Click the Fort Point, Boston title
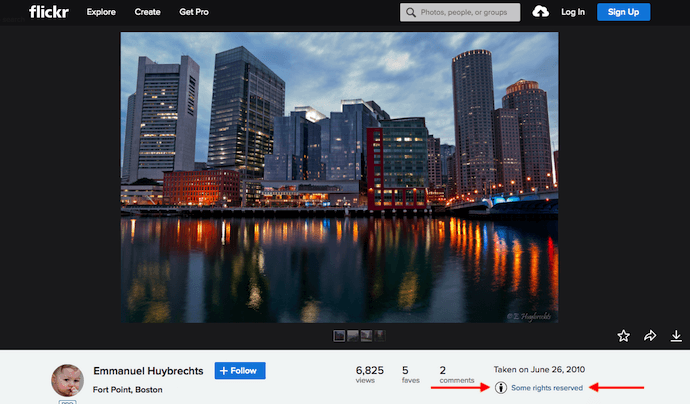 128,389
